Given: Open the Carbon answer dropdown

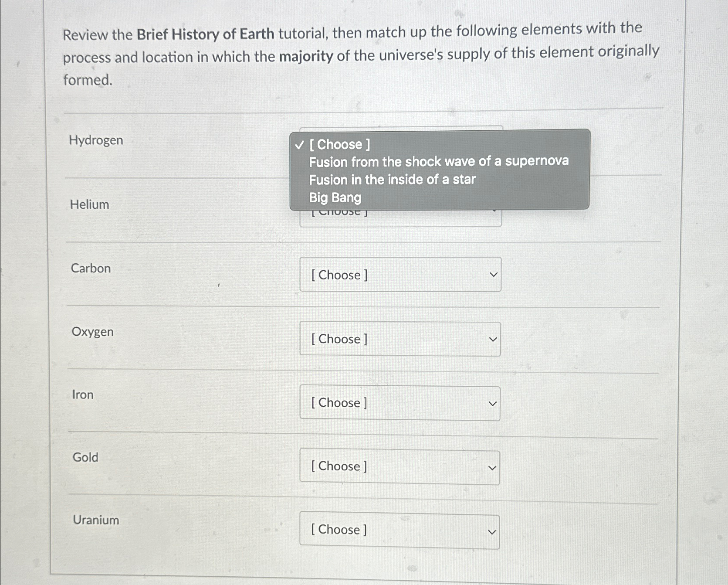Looking at the screenshot, I should click(400, 275).
